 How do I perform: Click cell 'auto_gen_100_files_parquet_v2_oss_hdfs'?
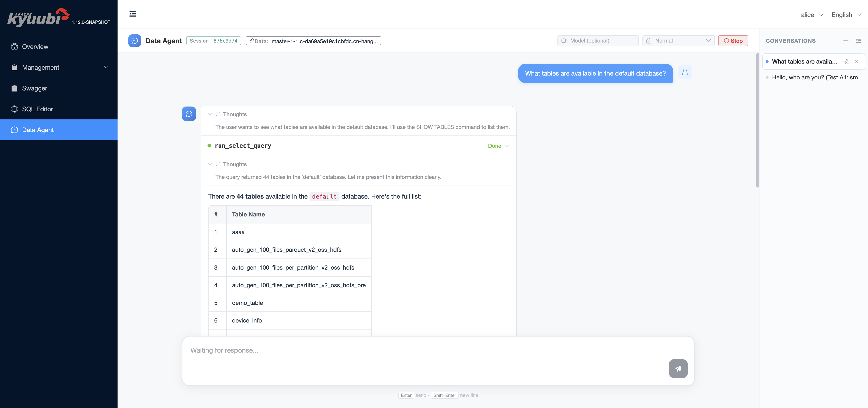pos(299,249)
